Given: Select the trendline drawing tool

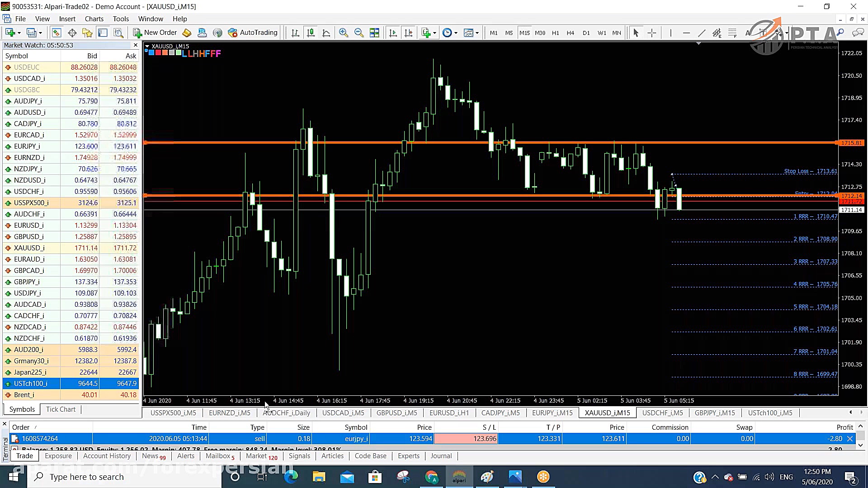Looking at the screenshot, I should [702, 32].
